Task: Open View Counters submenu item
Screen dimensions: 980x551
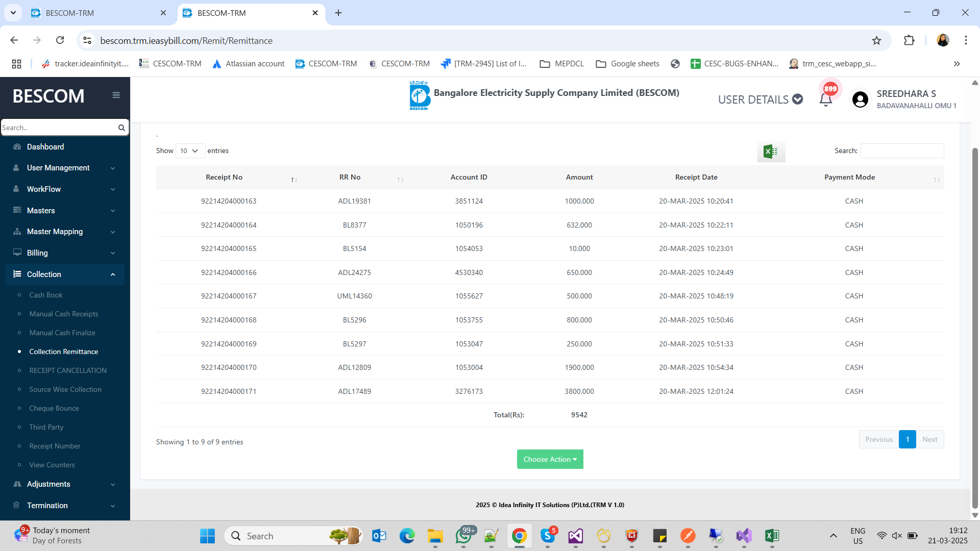Action: (52, 465)
